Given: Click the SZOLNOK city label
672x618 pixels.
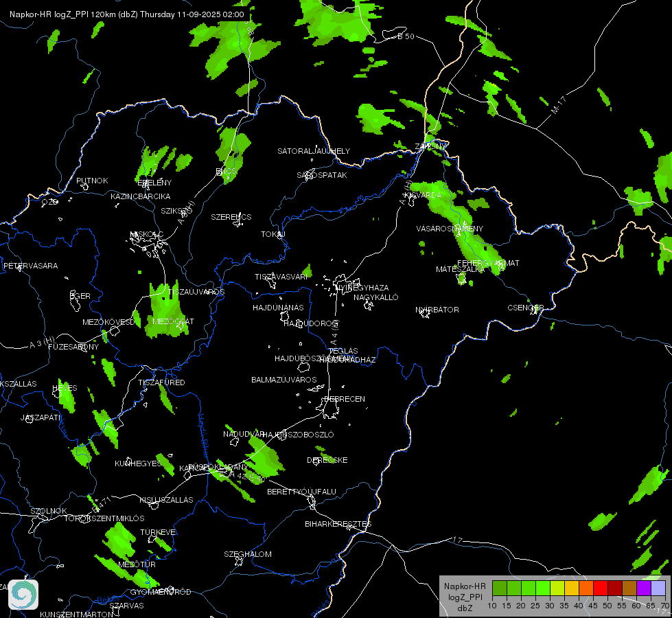Looking at the screenshot, I should tap(49, 511).
